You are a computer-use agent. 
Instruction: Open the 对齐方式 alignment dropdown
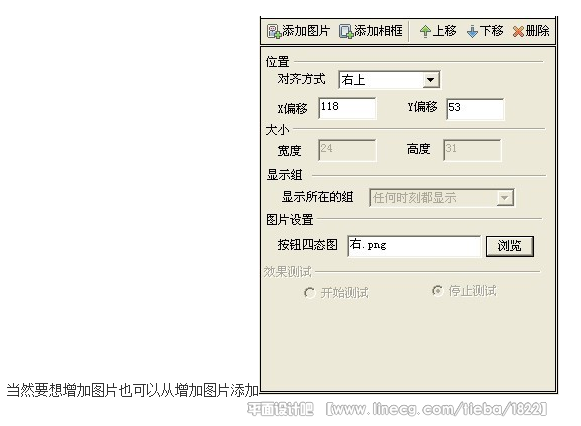click(x=389, y=80)
